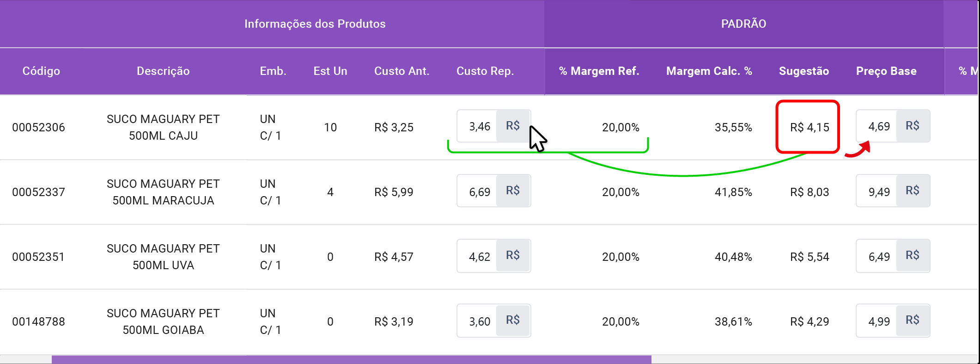The width and height of the screenshot is (980, 364).
Task: Click R$ addon beside Preço Base 4,99
Action: (913, 320)
